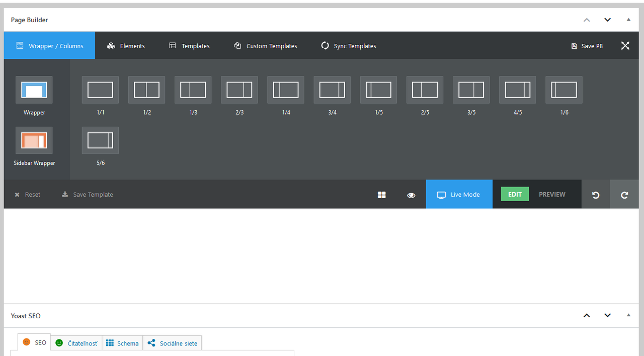The height and width of the screenshot is (356, 644).
Task: Open the Sync Templates tab
Action: click(349, 46)
